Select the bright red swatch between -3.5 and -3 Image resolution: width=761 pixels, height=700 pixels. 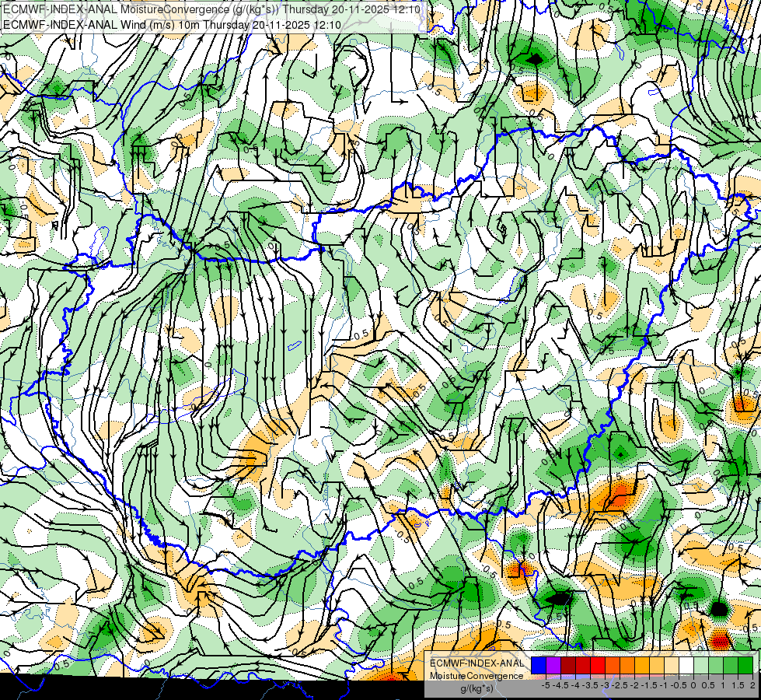[598, 666]
